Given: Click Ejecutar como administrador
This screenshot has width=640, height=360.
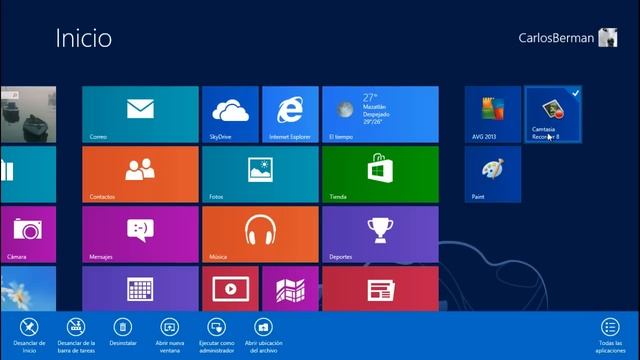Looking at the screenshot, I should [216, 336].
